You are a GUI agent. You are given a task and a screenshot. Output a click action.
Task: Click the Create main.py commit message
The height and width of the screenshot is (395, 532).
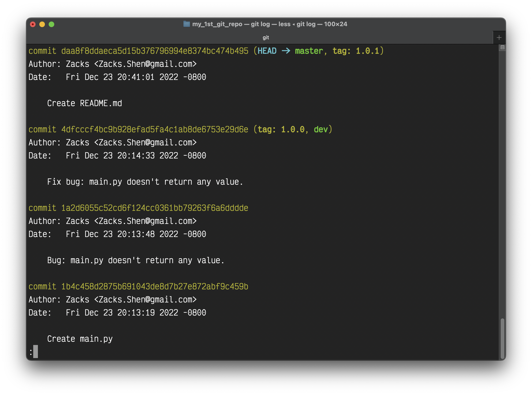click(x=80, y=339)
